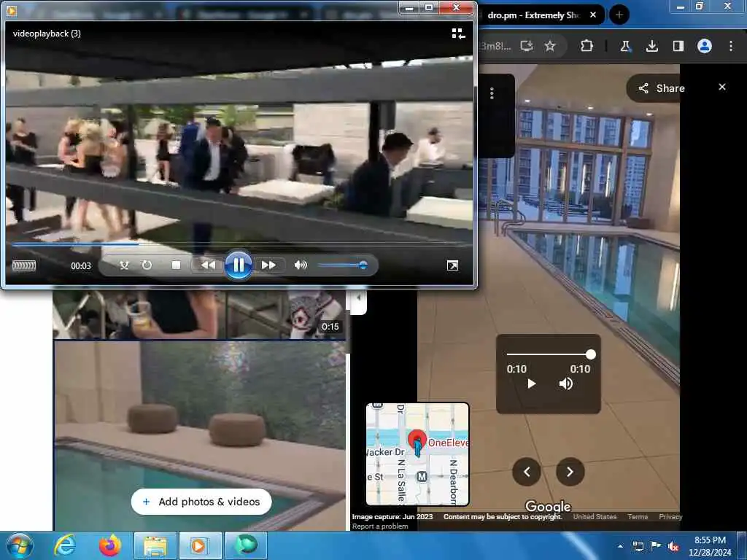Click Add photos & videos button
Image resolution: width=747 pixels, height=560 pixels.
pos(201,502)
